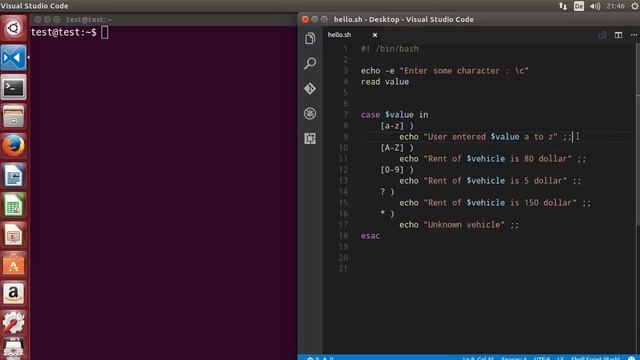This screenshot has height=360, width=640.
Task: Open Terminal from the Ubuntu launcher
Action: [13, 87]
